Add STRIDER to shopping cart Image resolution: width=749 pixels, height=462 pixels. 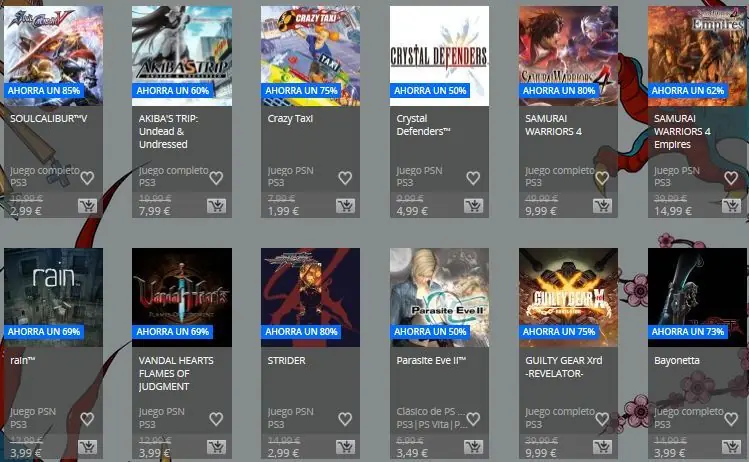pos(345,447)
